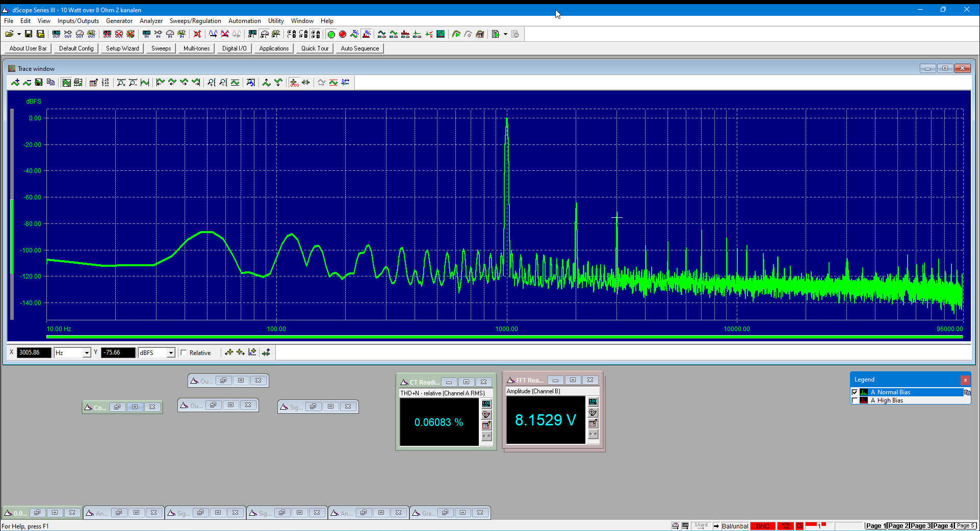
Task: Click the Y cursor value field
Action: pos(118,352)
